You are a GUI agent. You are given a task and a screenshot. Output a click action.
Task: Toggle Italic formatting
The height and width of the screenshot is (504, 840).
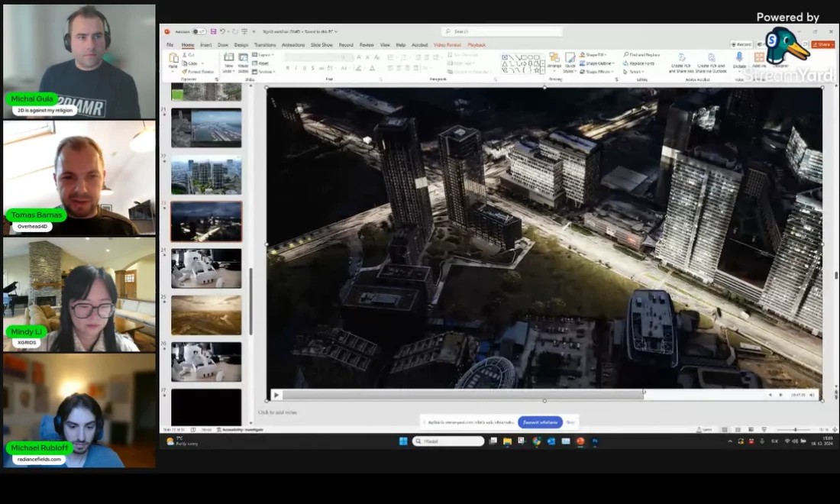coord(296,68)
